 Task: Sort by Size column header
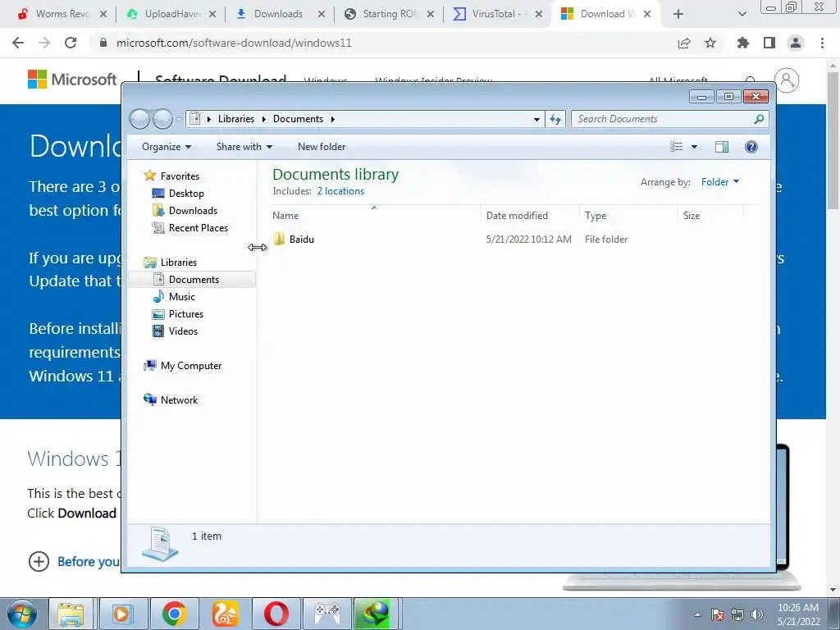pos(711,216)
